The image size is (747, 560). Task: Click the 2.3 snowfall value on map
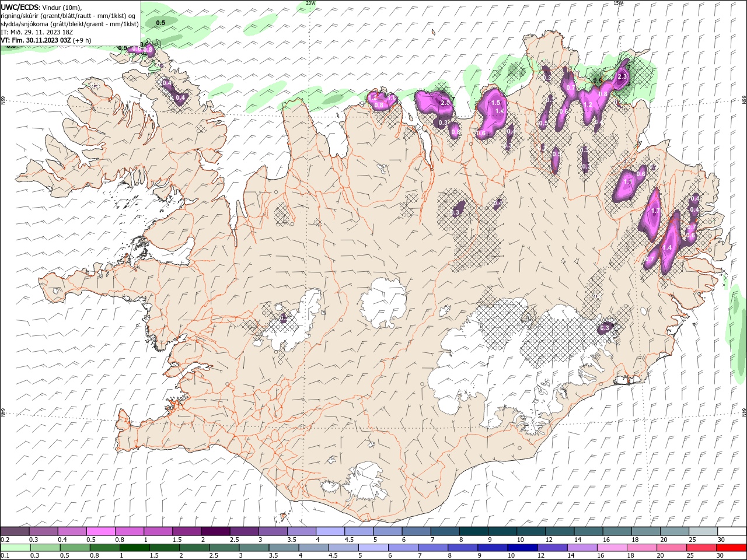[x=622, y=76]
